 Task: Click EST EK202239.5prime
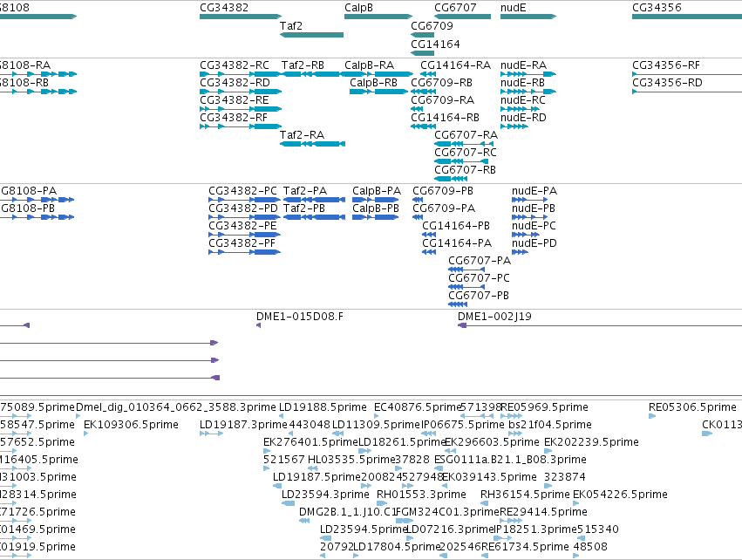pyautogui.click(x=591, y=442)
